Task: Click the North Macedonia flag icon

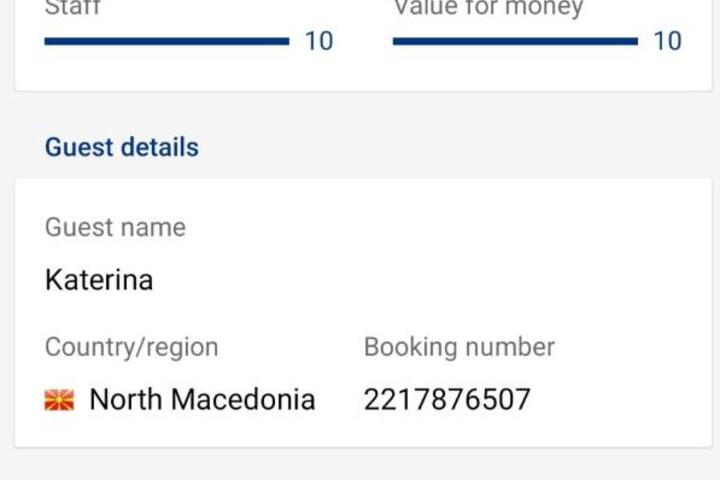Action: pos(59,400)
